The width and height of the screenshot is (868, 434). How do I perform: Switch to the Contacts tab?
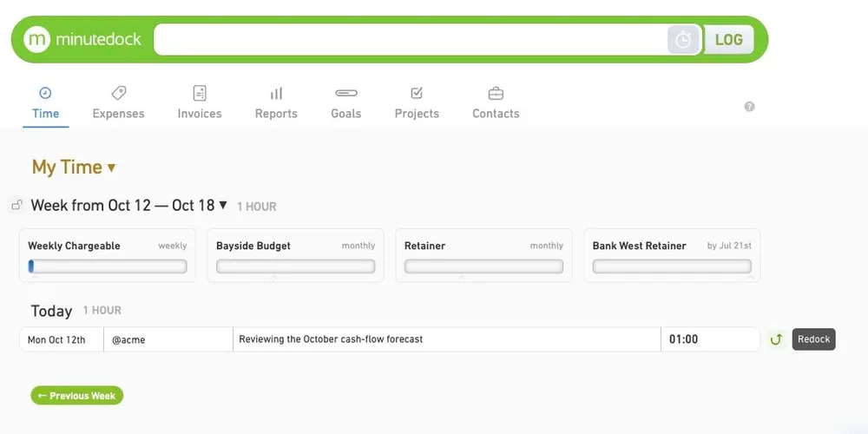point(496,103)
